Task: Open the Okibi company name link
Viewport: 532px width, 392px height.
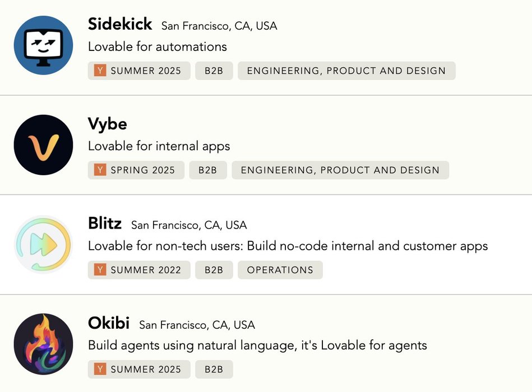Action: tap(109, 323)
